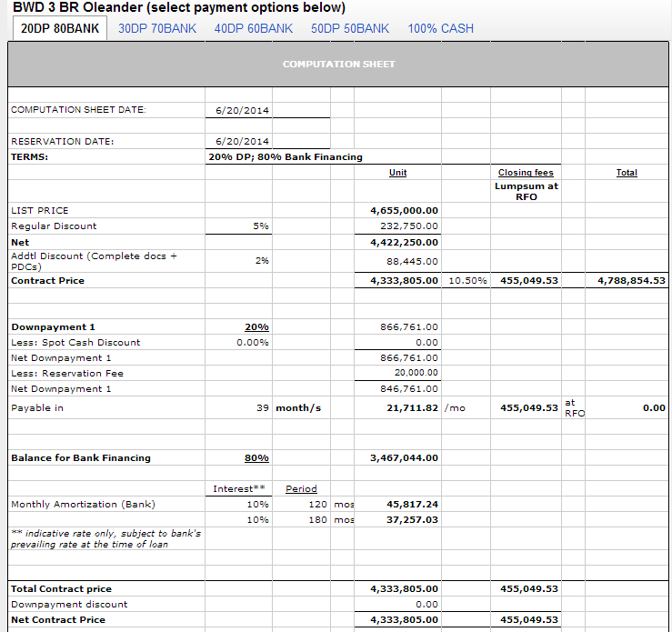Viewport: 672px width, 632px height.
Task: Select the Downpayment 1 amount 866,761.00
Action: (409, 327)
